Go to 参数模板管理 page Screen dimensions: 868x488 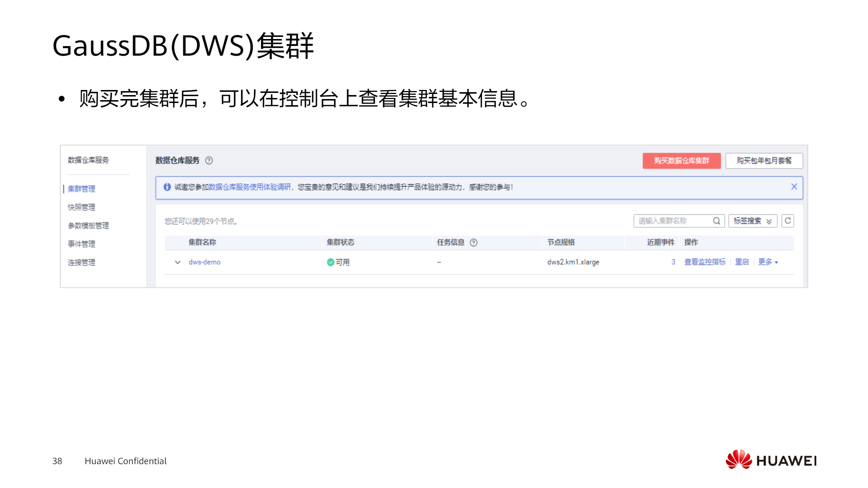(88, 226)
